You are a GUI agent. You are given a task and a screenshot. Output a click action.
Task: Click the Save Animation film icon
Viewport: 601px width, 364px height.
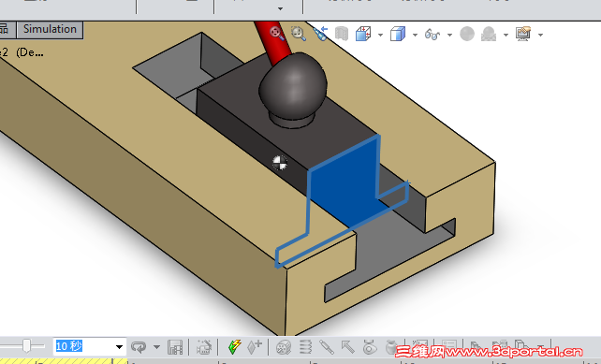pyautogui.click(x=175, y=347)
